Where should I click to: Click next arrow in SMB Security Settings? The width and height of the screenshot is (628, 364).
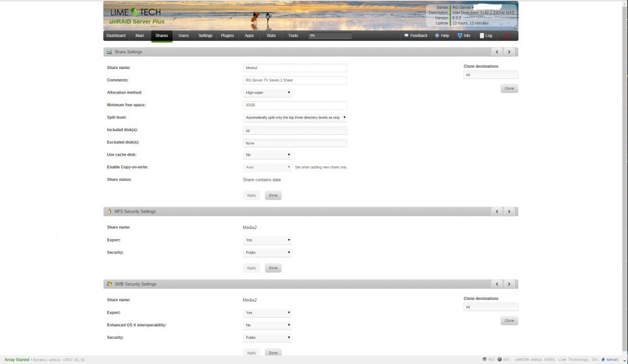509,284
